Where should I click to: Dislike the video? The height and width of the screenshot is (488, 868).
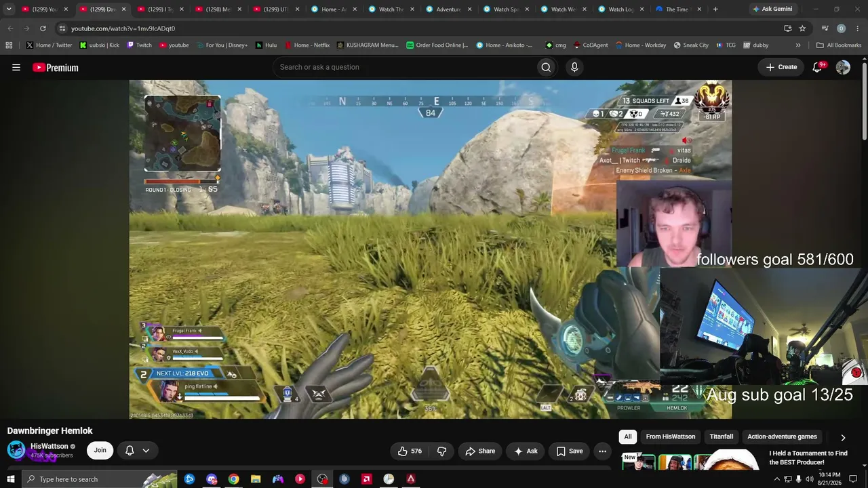click(442, 451)
